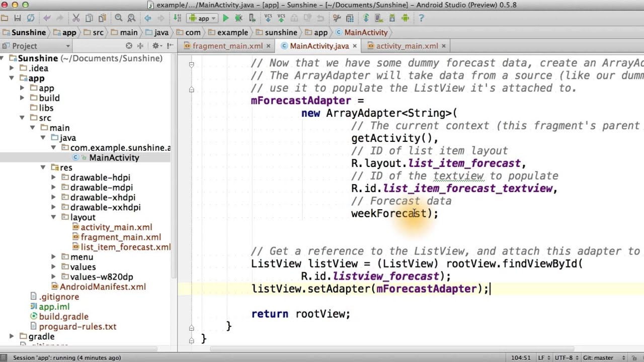Click Attach debugger to Android process icon
This screenshot has height=362, width=644.
pos(252,19)
